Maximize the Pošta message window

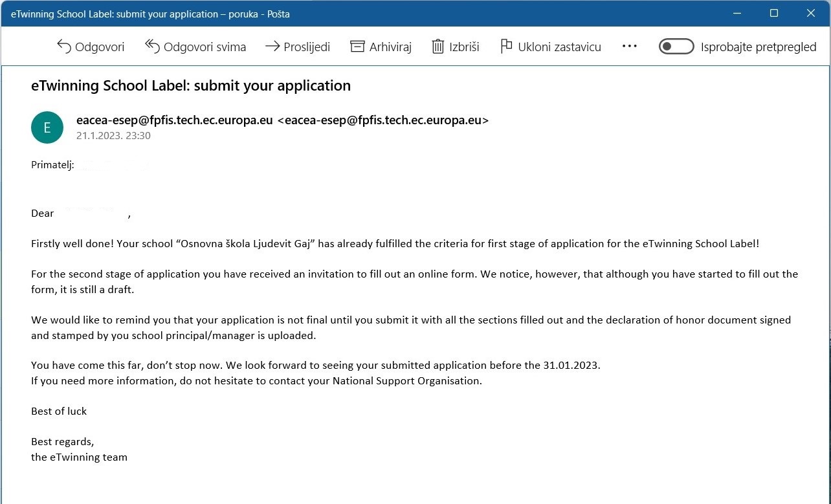pyautogui.click(x=774, y=13)
